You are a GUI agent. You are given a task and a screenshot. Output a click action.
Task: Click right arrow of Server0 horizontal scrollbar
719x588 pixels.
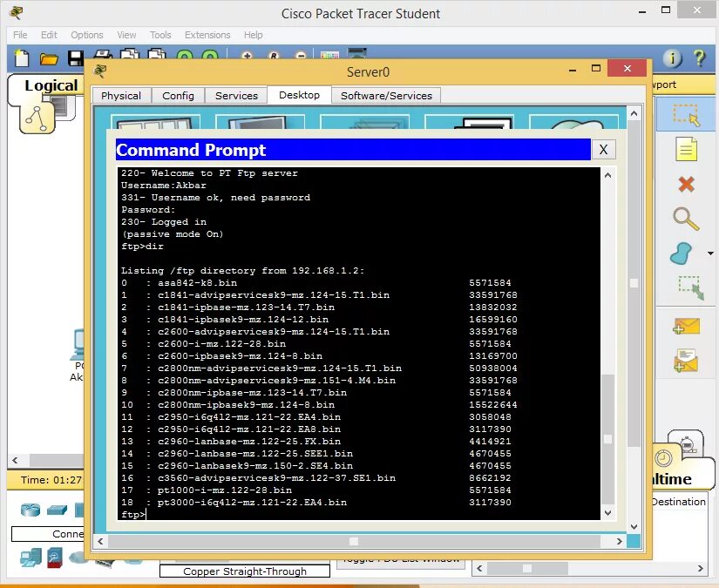pos(619,541)
